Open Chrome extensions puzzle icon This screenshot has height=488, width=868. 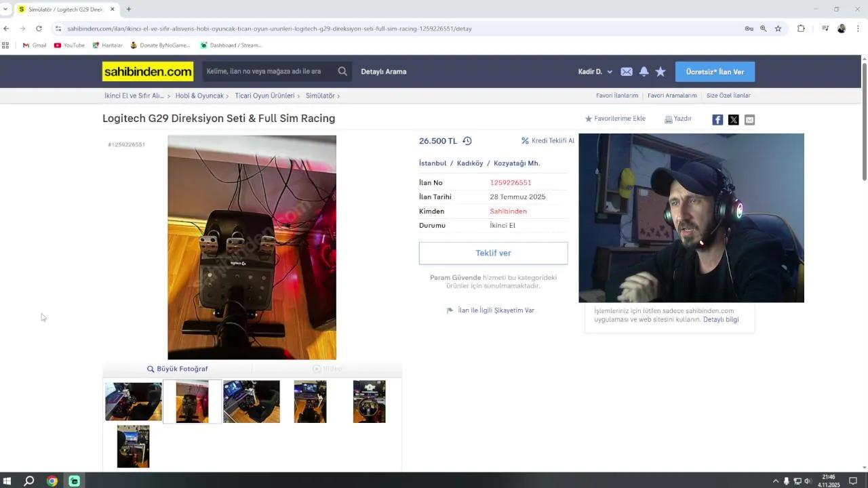pos(801,28)
